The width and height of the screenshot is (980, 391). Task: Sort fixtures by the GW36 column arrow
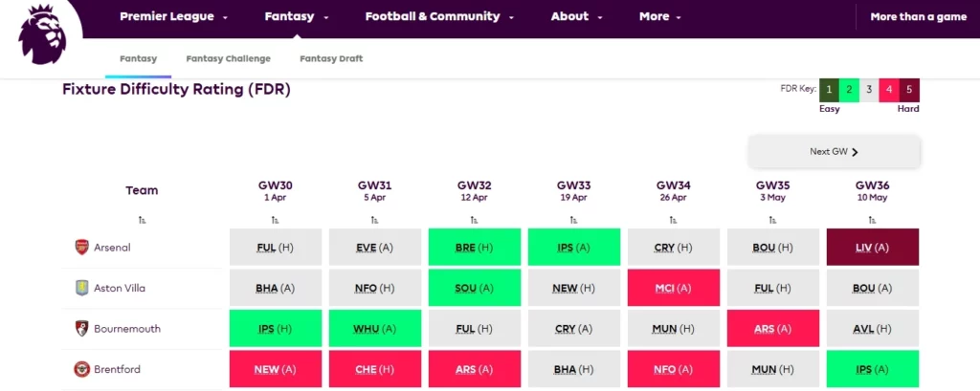[x=872, y=220]
